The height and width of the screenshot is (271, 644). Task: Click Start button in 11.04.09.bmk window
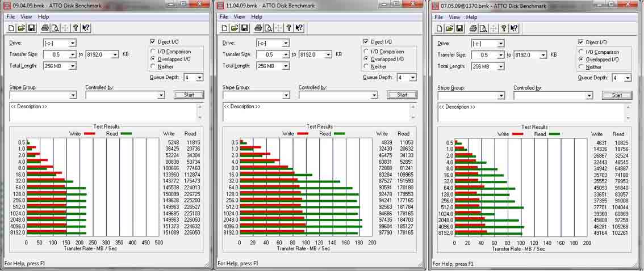click(402, 95)
